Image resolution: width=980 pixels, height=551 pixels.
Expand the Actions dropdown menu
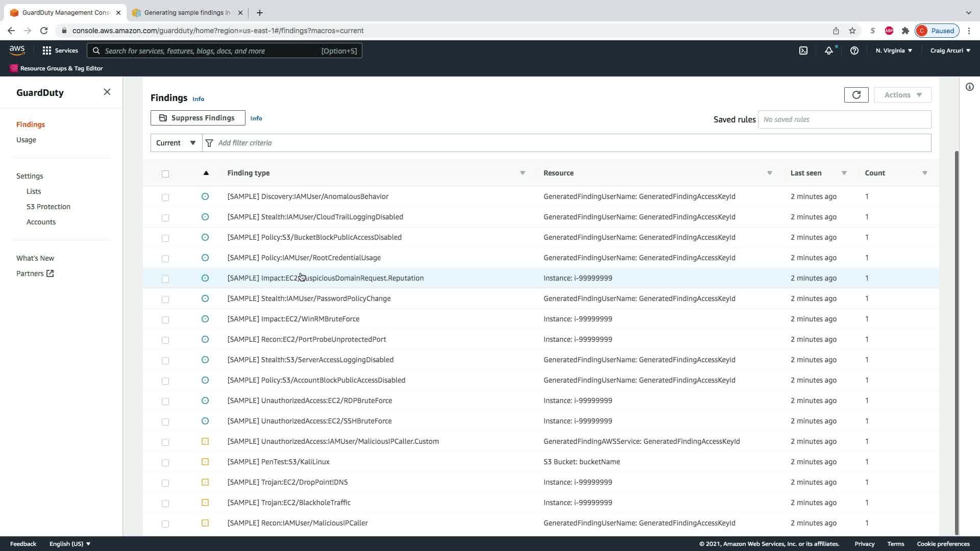[x=902, y=95]
